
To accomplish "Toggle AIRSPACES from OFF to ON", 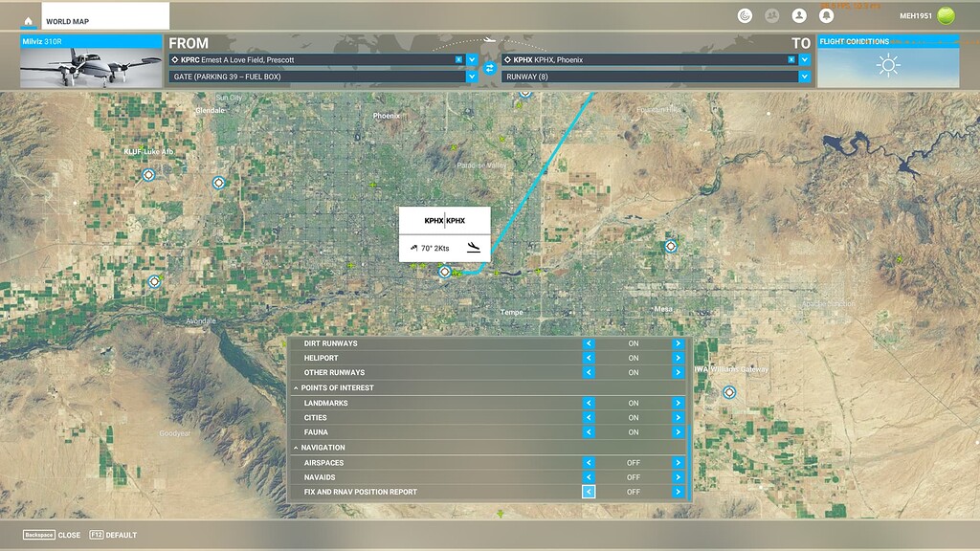I will point(677,462).
